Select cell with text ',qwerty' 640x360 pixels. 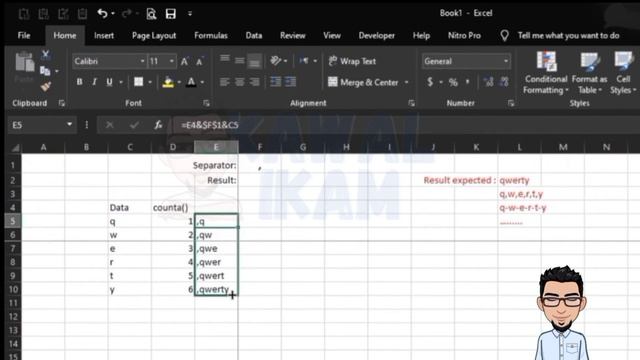(216, 289)
